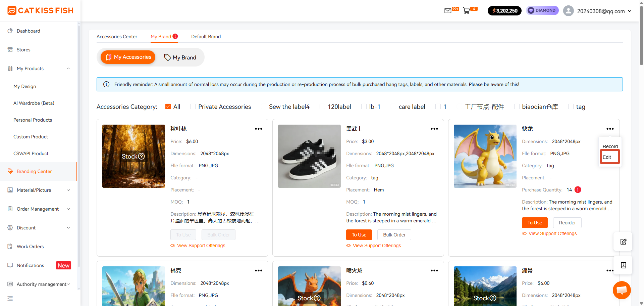Click the Work Orders sidebar icon
644x306 pixels.
point(10,247)
